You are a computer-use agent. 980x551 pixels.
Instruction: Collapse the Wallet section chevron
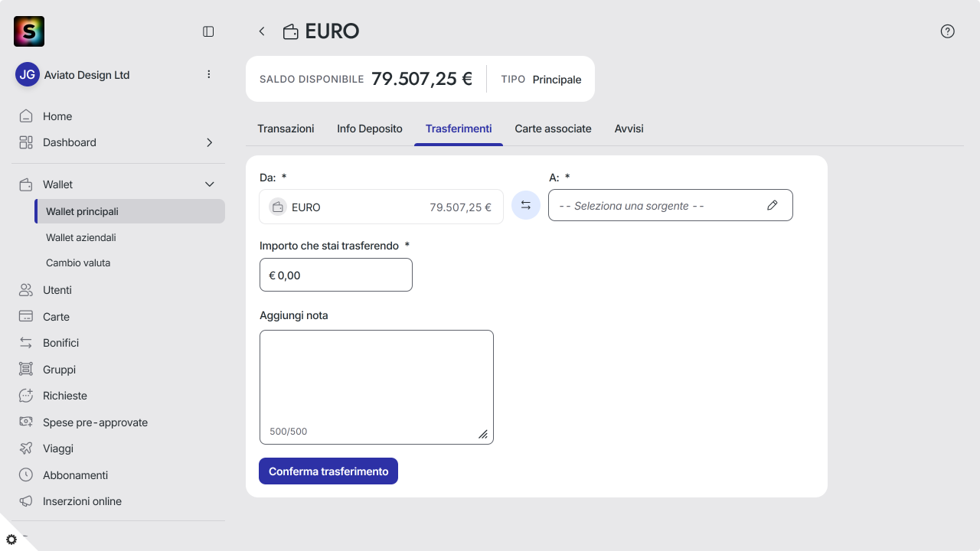(210, 184)
